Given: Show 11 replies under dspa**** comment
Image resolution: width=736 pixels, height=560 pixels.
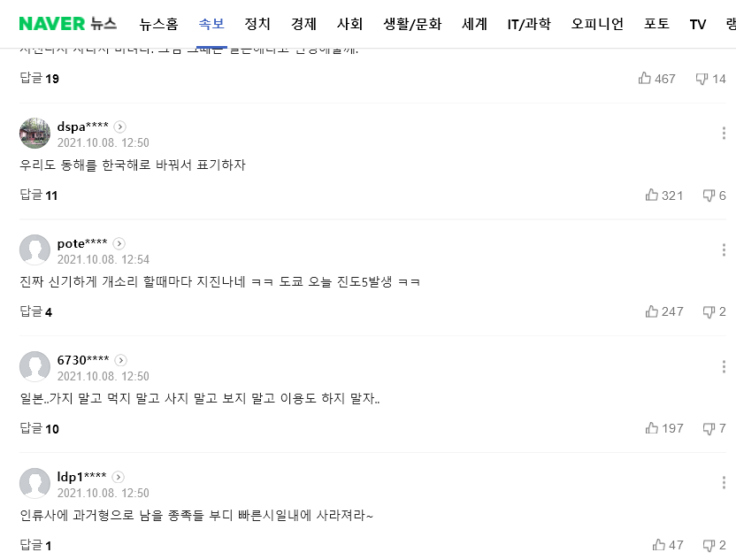Looking at the screenshot, I should [39, 196].
